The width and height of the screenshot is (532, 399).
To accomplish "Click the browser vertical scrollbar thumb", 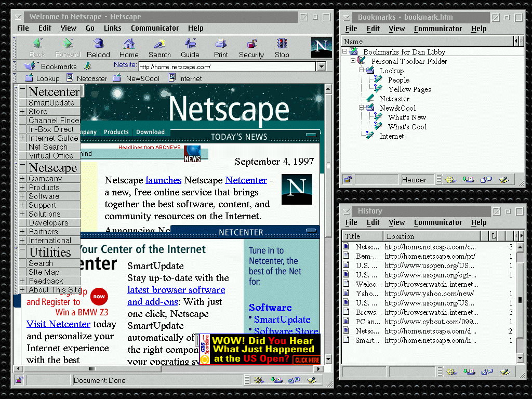I will click(x=328, y=166).
